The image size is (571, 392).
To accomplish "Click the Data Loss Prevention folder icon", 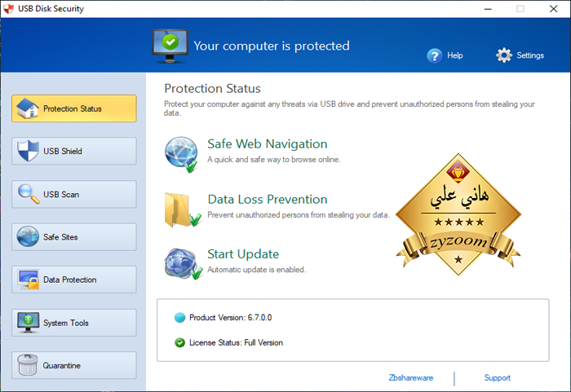I will pos(183,209).
